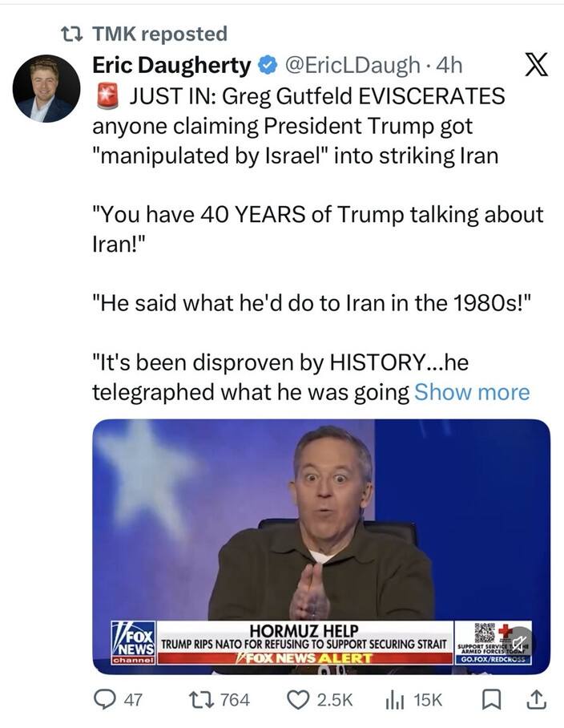564x728 pixels.
Task: Click the Eric Daugherty display name
Action: (x=171, y=65)
